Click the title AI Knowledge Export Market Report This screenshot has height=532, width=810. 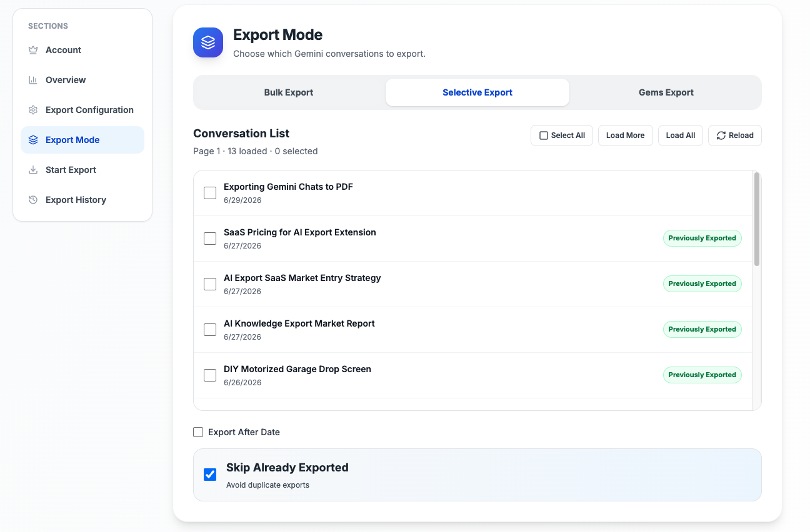(299, 323)
